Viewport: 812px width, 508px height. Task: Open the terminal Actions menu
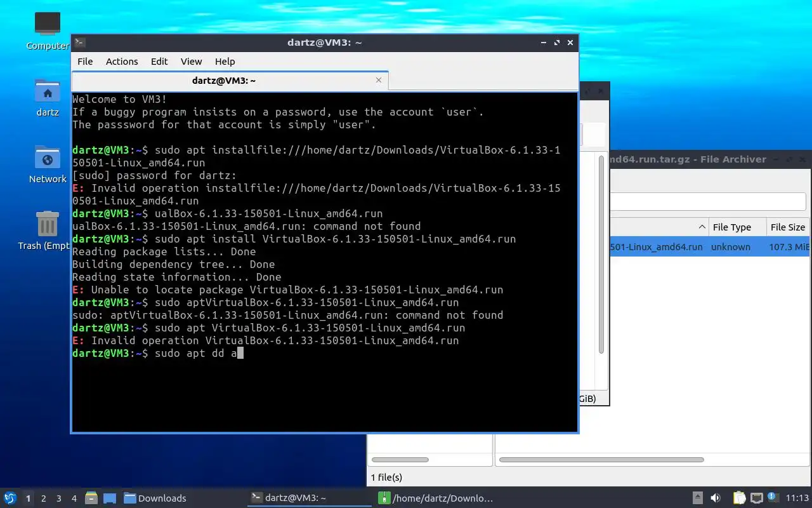[x=122, y=62]
